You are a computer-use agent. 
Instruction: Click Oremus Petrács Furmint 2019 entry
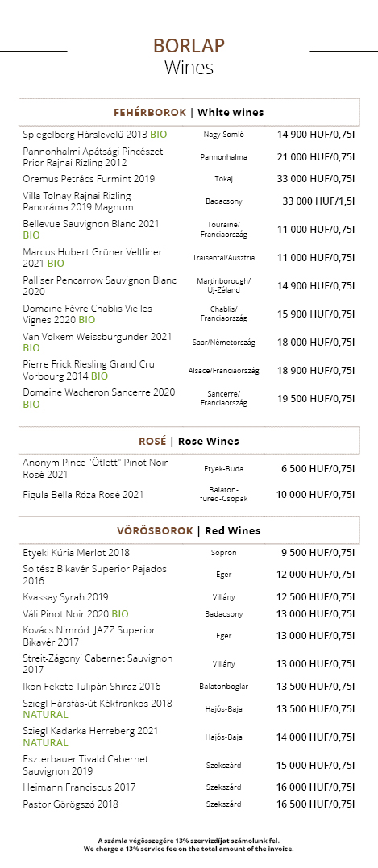pos(89,179)
